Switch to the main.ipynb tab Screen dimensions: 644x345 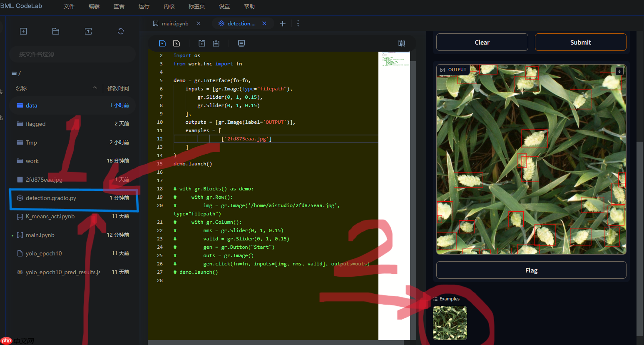point(175,24)
